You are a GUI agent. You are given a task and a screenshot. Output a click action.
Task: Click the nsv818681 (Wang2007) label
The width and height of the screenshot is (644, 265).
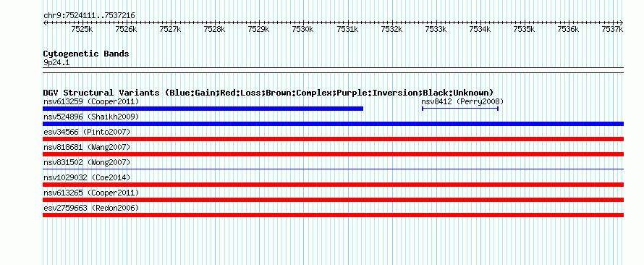pos(87,147)
